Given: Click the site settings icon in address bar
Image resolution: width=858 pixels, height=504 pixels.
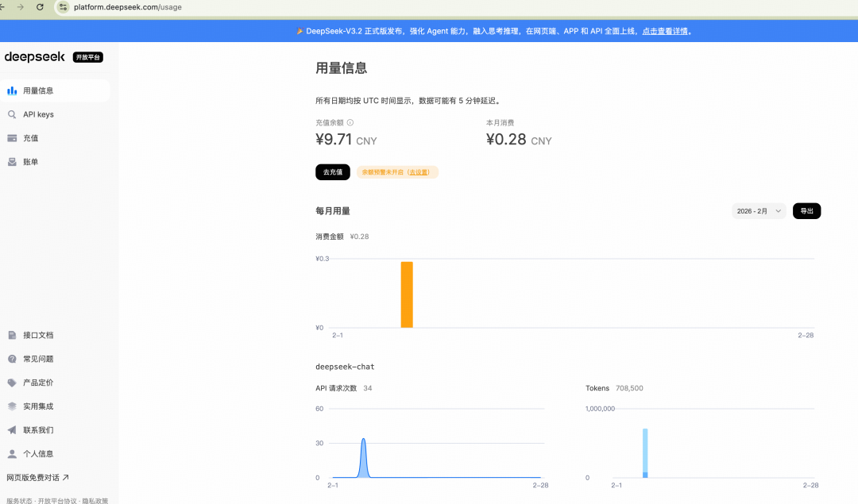Looking at the screenshot, I should [x=64, y=7].
